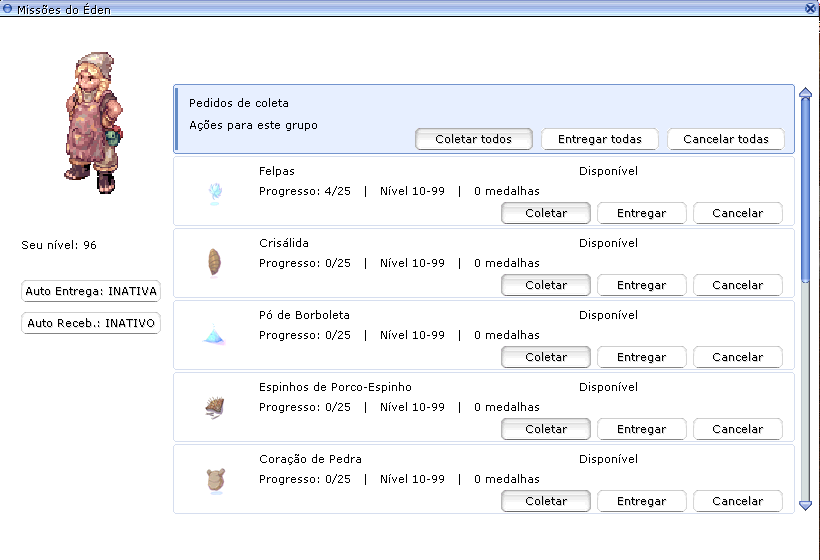Click the Crisálida item icon
820x560 pixels.
[214, 262]
